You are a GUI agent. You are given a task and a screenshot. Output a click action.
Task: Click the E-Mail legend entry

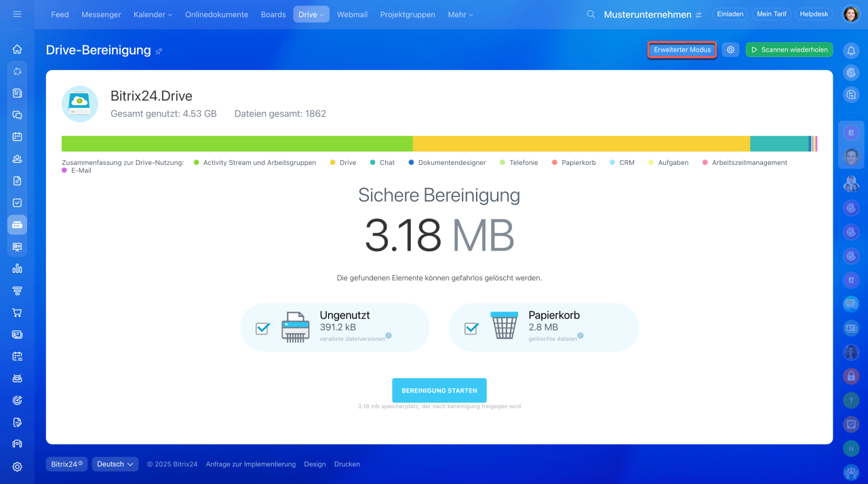click(76, 171)
